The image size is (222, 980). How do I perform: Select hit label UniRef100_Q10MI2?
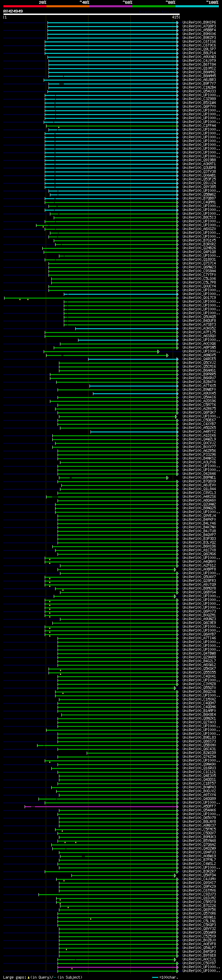(199, 68)
